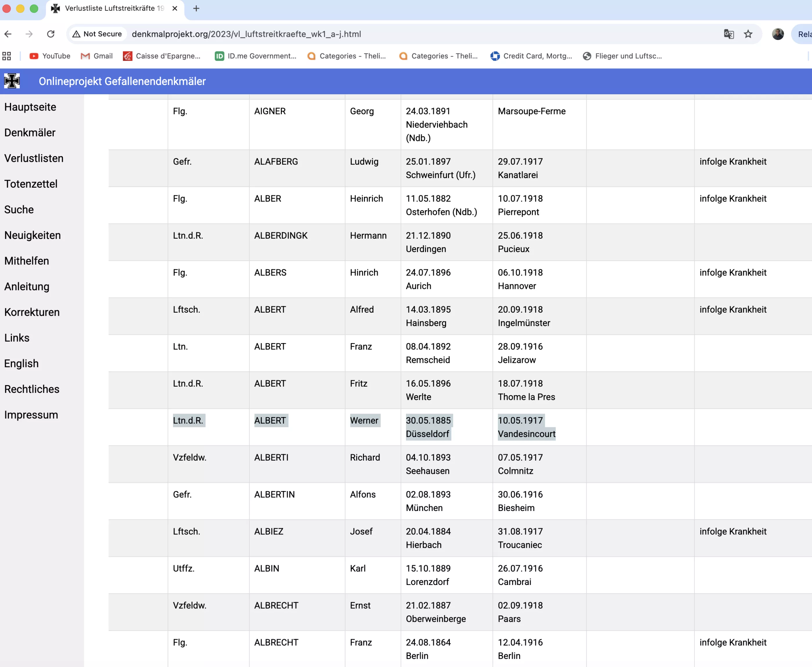The width and height of the screenshot is (812, 667).
Task: Click the Iron Cross site logo
Action: 12,81
